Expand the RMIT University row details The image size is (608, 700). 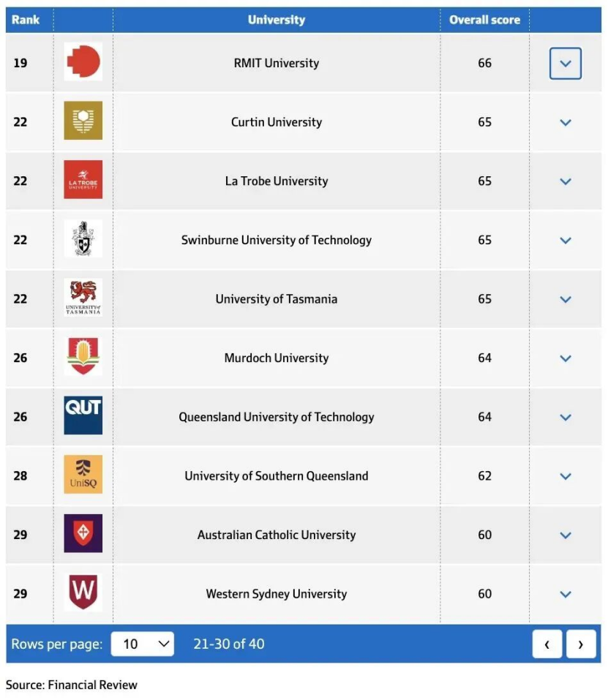pos(565,64)
